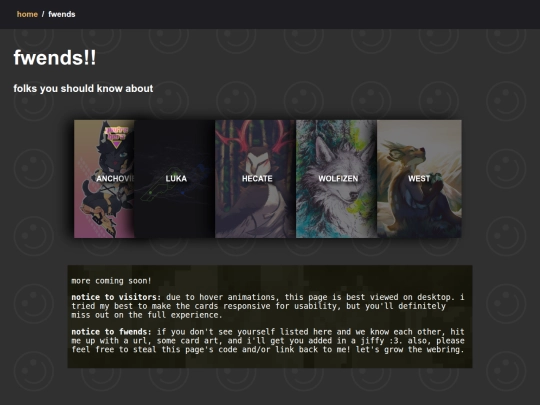Click the notice to fwends bold label

tap(111, 332)
